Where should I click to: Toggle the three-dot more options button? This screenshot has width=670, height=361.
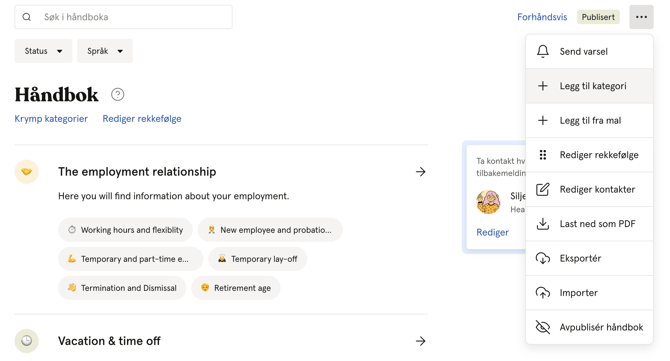pyautogui.click(x=641, y=17)
